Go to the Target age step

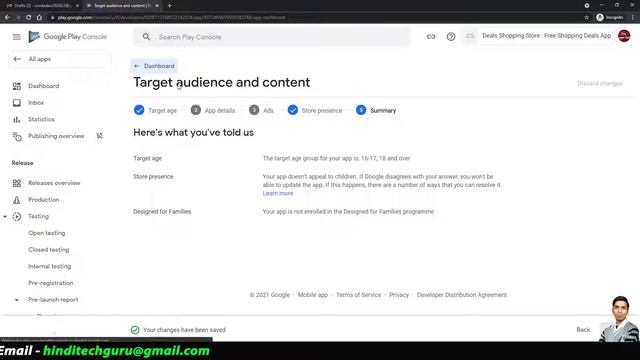[155, 110]
